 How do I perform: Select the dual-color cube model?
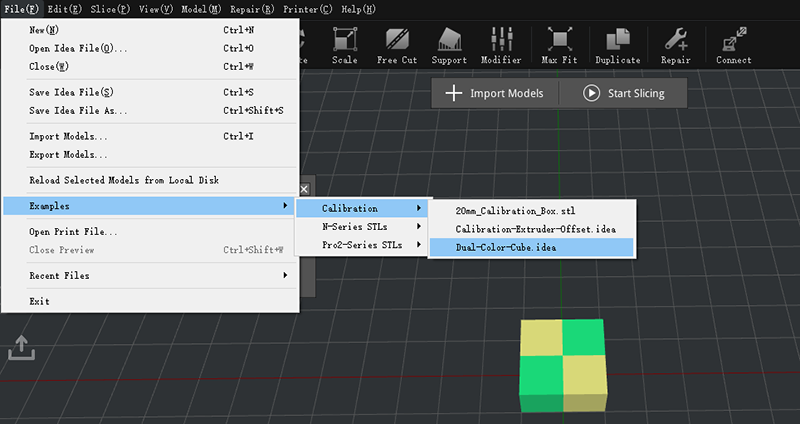pos(563,365)
